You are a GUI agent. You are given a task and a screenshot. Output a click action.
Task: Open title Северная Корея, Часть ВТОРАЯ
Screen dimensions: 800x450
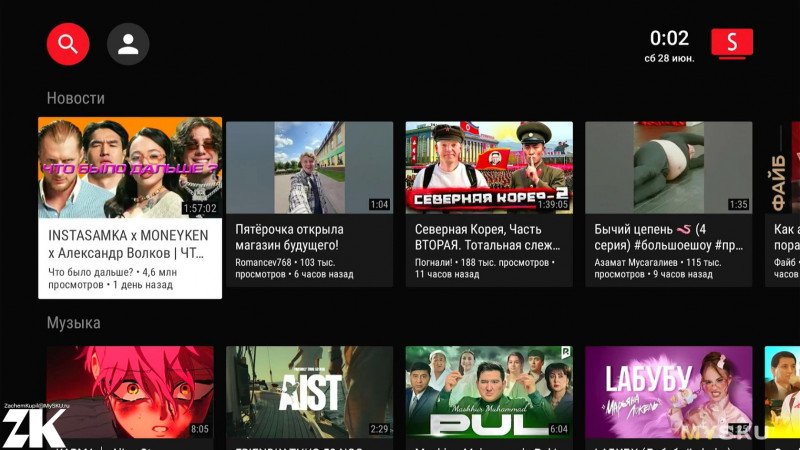(487, 237)
